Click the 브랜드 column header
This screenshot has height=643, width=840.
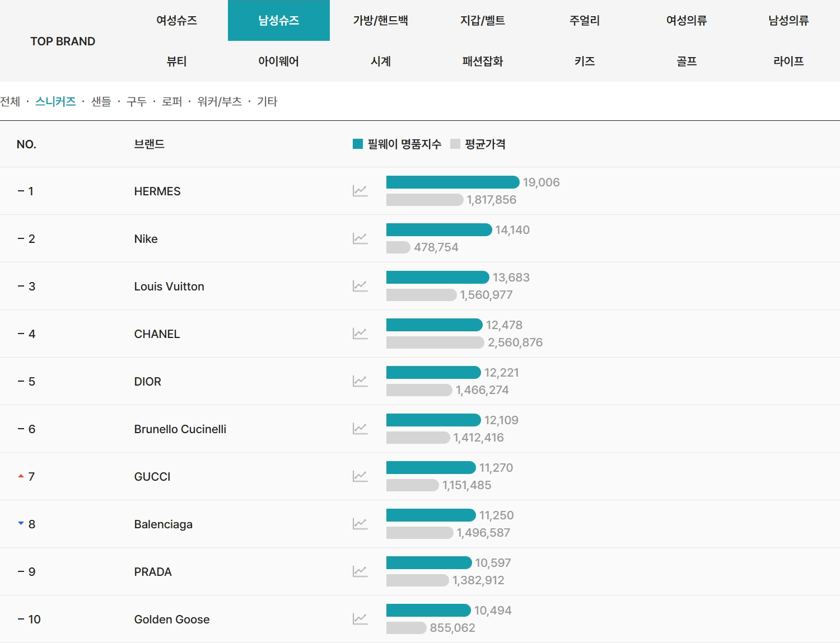(150, 144)
